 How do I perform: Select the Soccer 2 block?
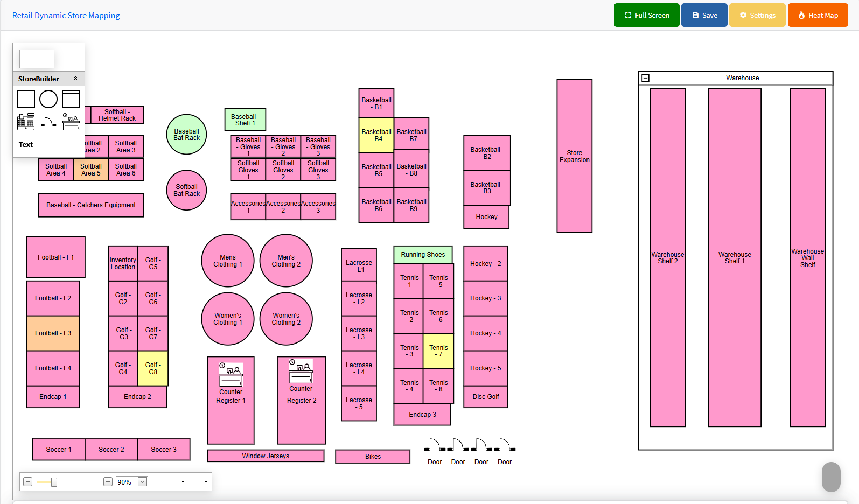111,450
